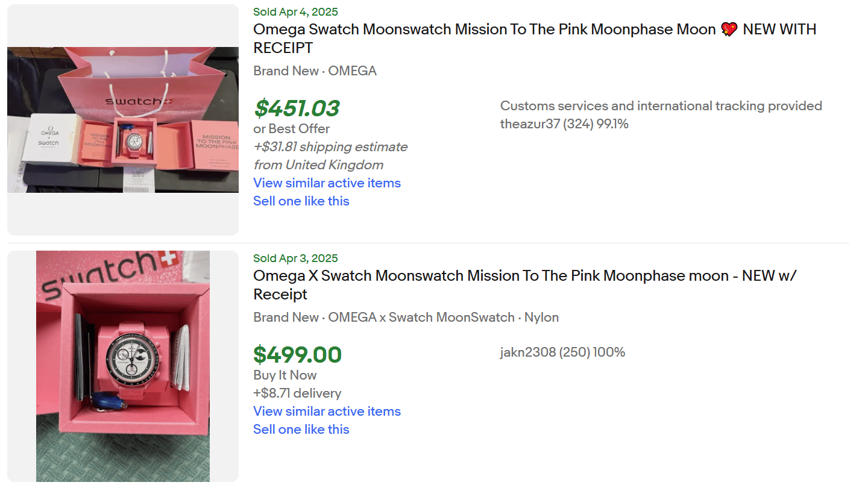Open the first listing's swatch bag thumbnail

coord(123,120)
